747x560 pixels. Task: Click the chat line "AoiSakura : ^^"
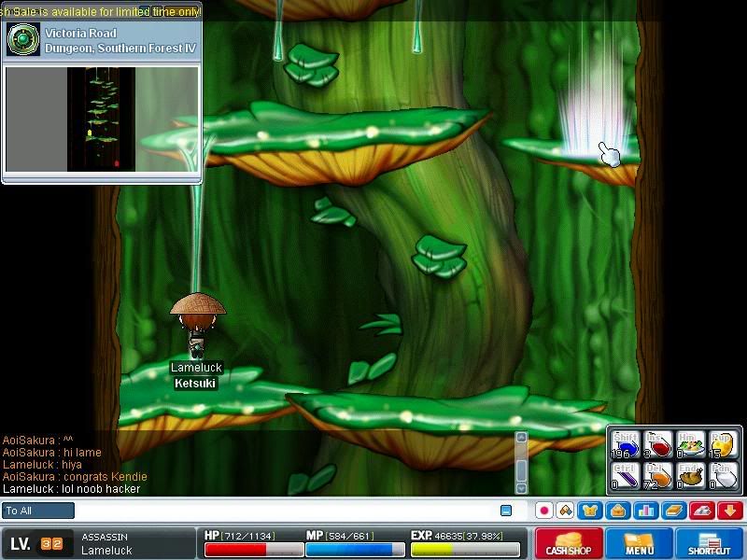pos(38,440)
